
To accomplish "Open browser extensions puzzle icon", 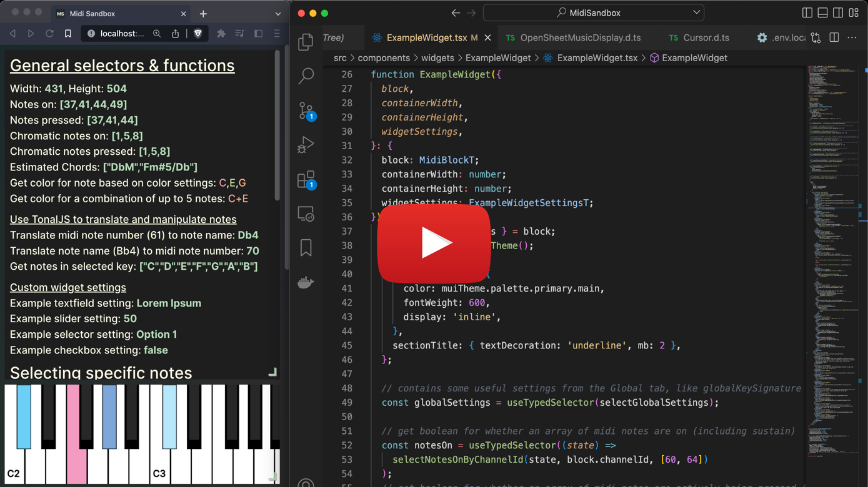I will point(221,34).
